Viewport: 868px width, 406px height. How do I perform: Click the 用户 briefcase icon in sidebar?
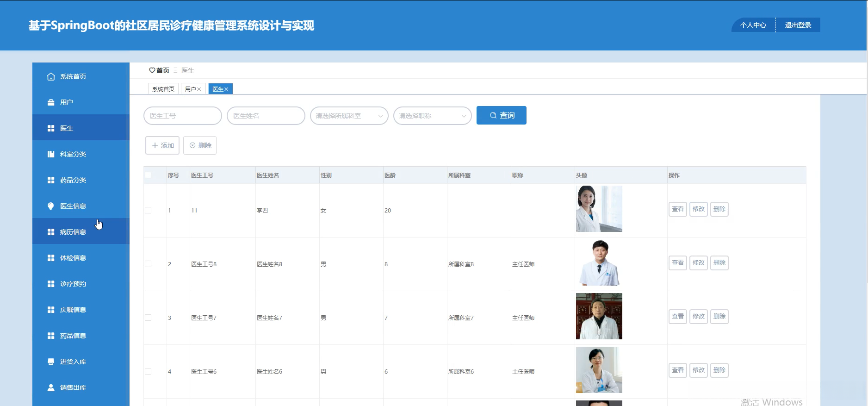(x=51, y=102)
